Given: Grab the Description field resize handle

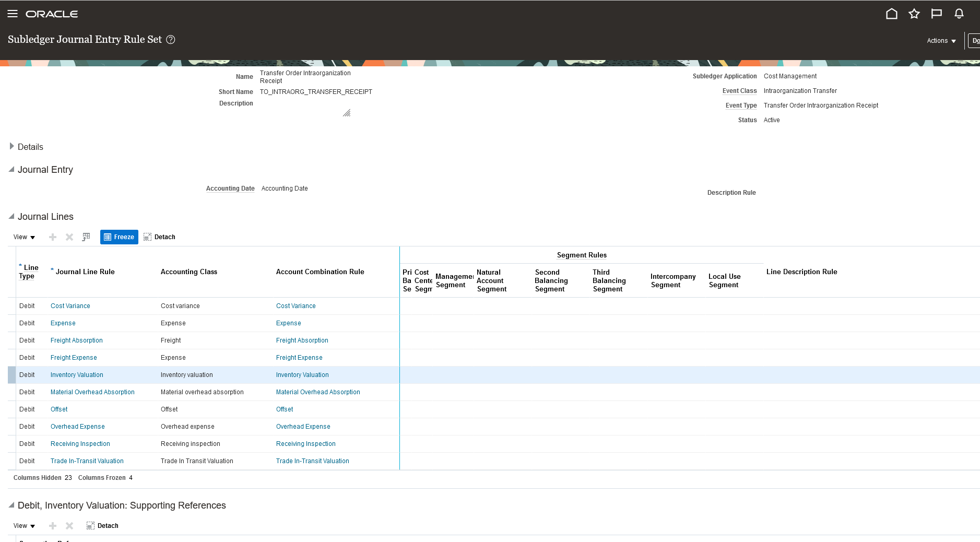Looking at the screenshot, I should (x=347, y=113).
